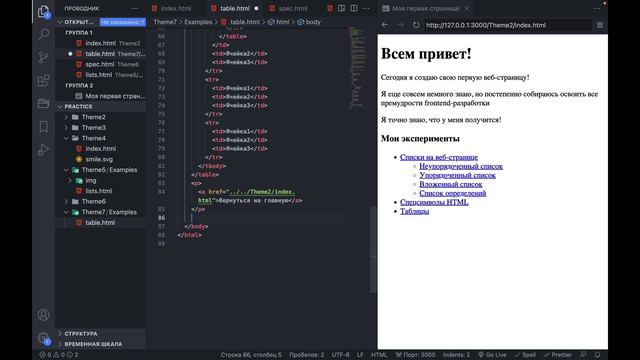Switch to the table.html editor tab
Screen dimensions: 640x360
(235, 8)
